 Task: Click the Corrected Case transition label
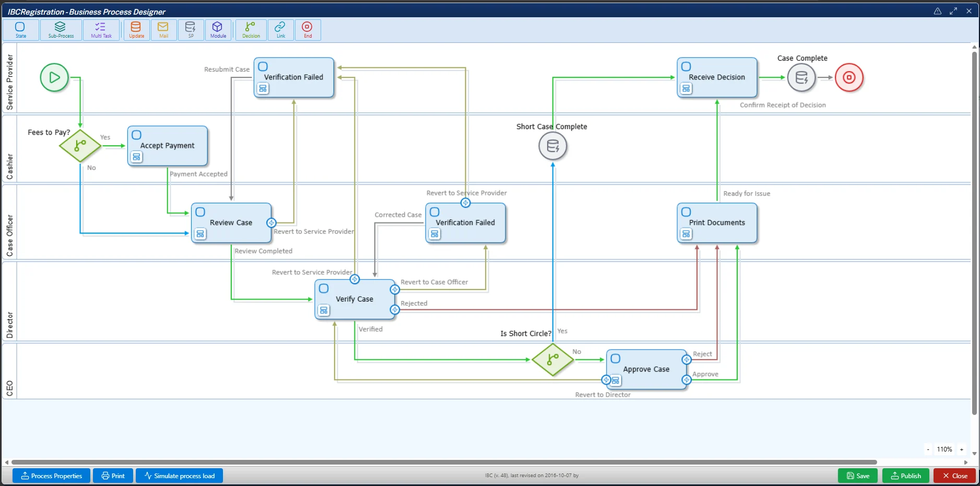point(398,215)
